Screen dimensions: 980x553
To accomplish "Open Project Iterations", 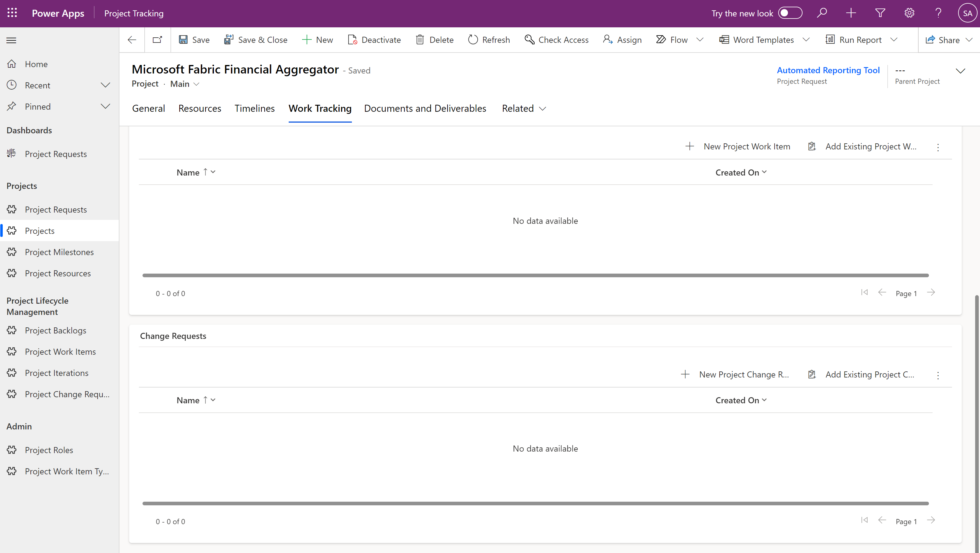I will 59,373.
